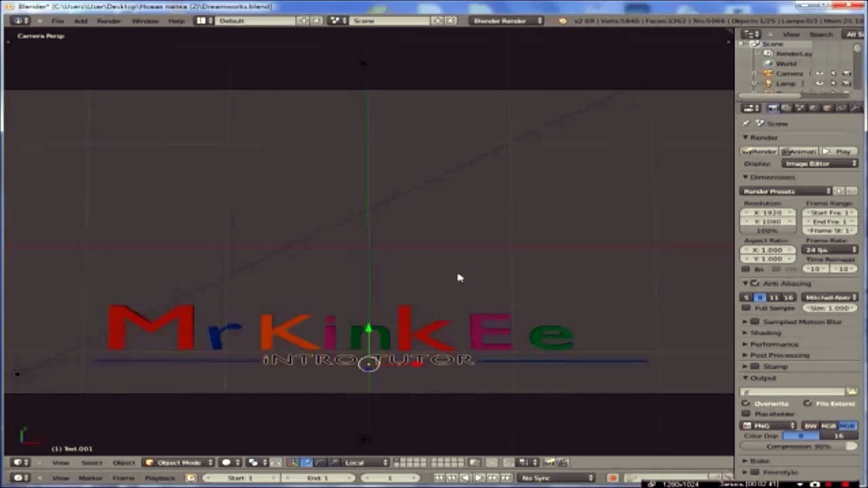The width and height of the screenshot is (868, 488).
Task: Select the BW color mode button
Action: click(x=810, y=426)
